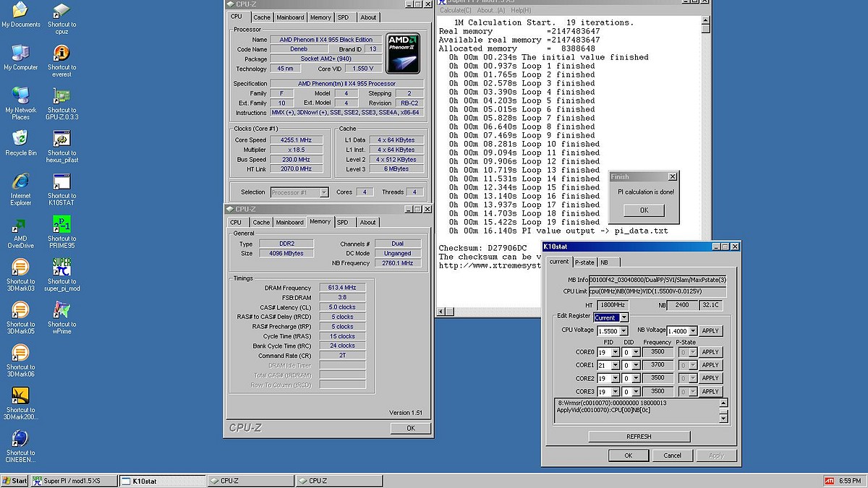868x488 pixels.
Task: Expand the NB Voltage dropdown
Action: coord(692,331)
